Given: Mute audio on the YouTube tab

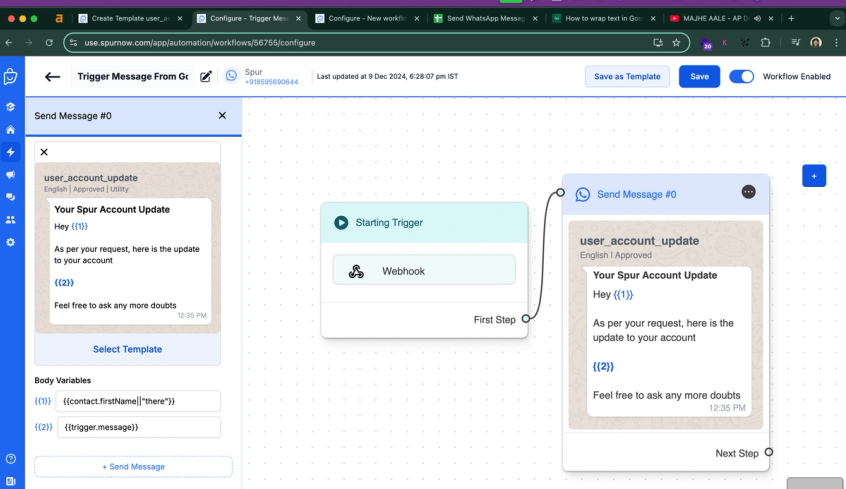Looking at the screenshot, I should [758, 18].
